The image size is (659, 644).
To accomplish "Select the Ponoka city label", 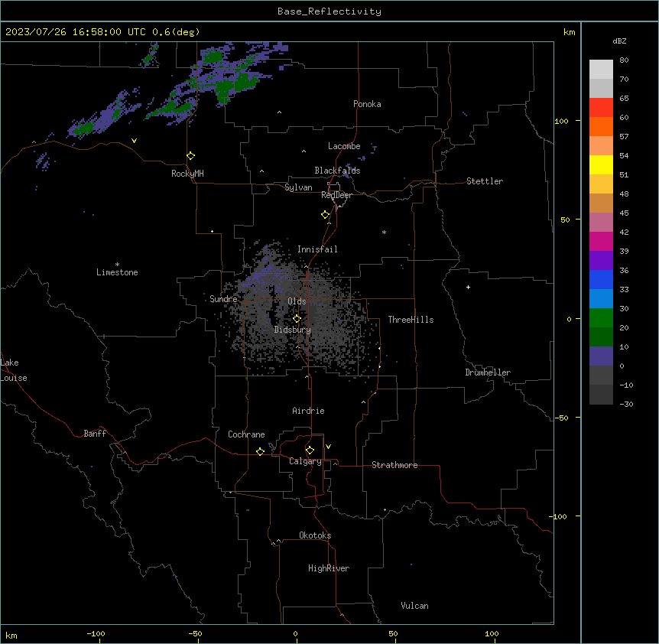I will click(367, 104).
